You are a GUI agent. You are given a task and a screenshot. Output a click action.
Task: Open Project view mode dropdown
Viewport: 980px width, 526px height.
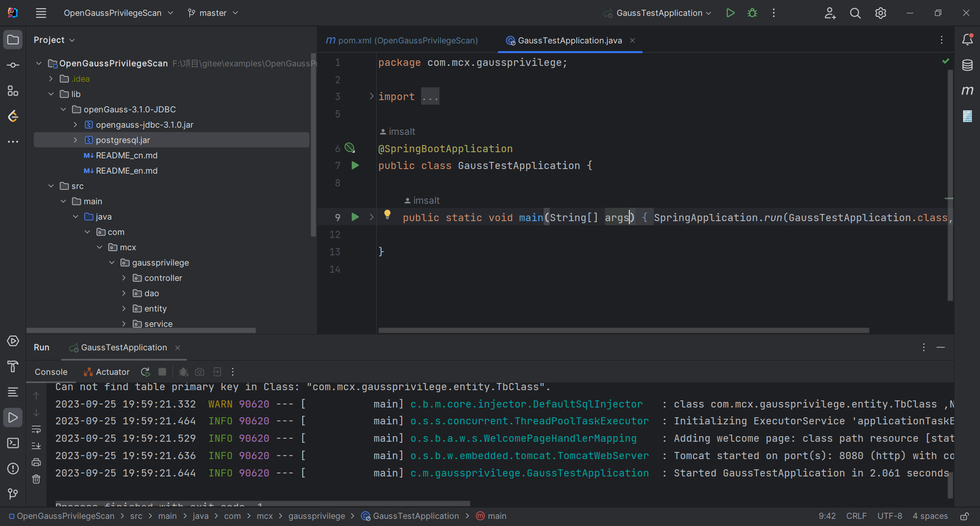click(x=54, y=40)
